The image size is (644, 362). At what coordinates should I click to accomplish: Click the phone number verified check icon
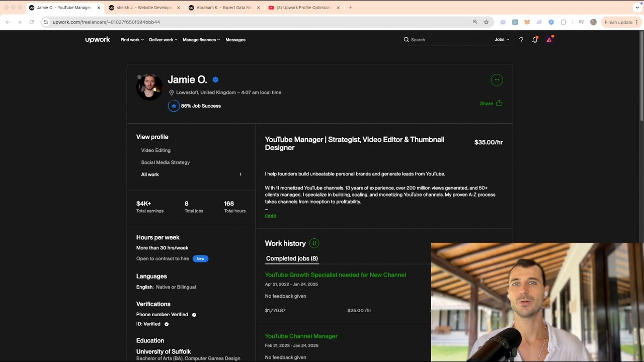click(x=194, y=315)
